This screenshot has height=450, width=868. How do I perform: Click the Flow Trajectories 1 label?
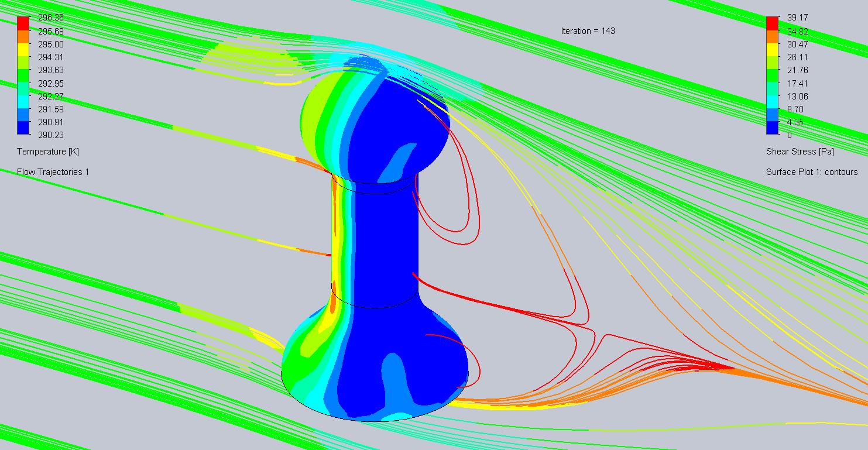click(53, 172)
